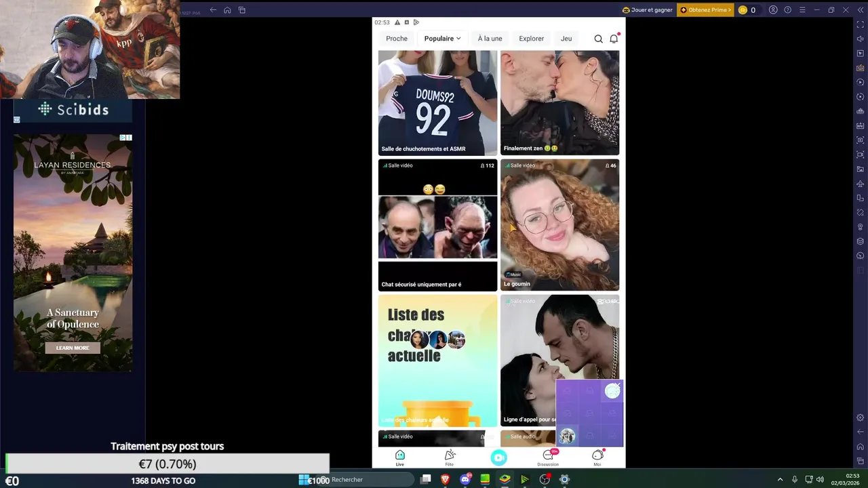Viewport: 868px width, 488px height.
Task: Click BlueStacks back arrow in title bar
Action: coord(213,10)
